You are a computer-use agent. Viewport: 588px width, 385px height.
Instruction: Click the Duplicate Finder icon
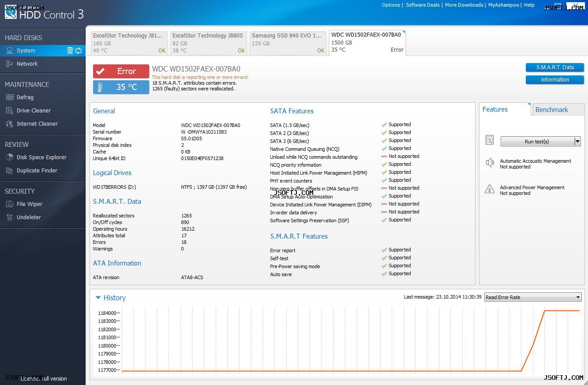click(9, 171)
